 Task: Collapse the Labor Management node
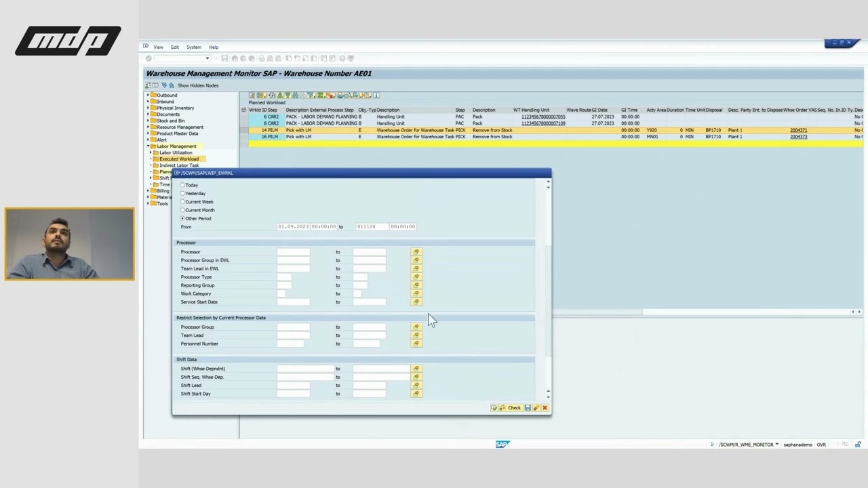coord(149,146)
